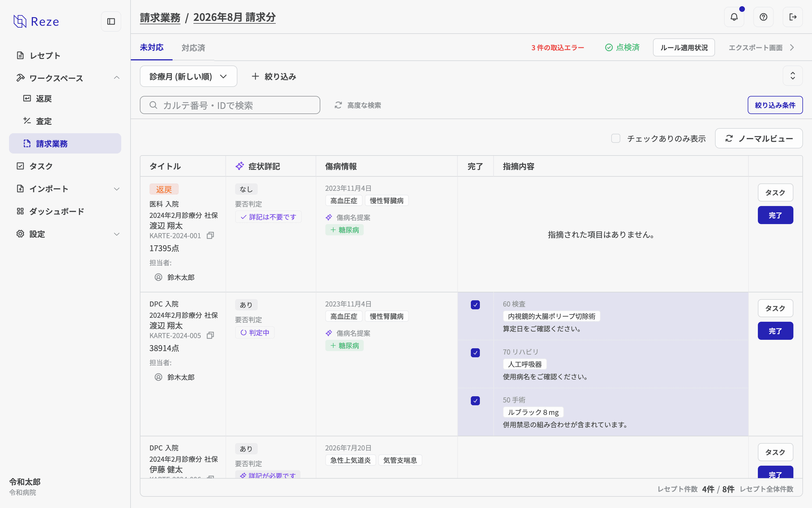Copy karte number KARTE-2024-005
This screenshot has height=508, width=812.
[210, 335]
